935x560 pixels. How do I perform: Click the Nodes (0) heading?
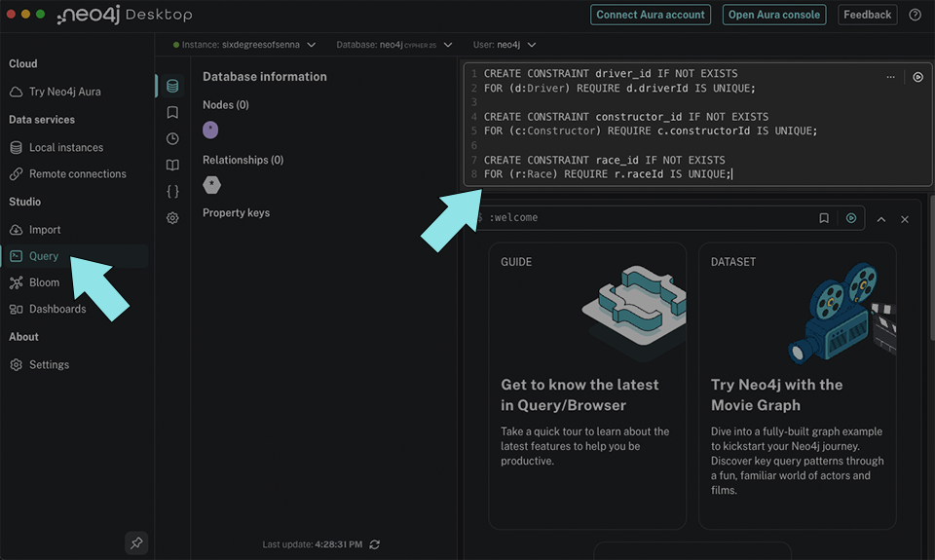tap(225, 105)
